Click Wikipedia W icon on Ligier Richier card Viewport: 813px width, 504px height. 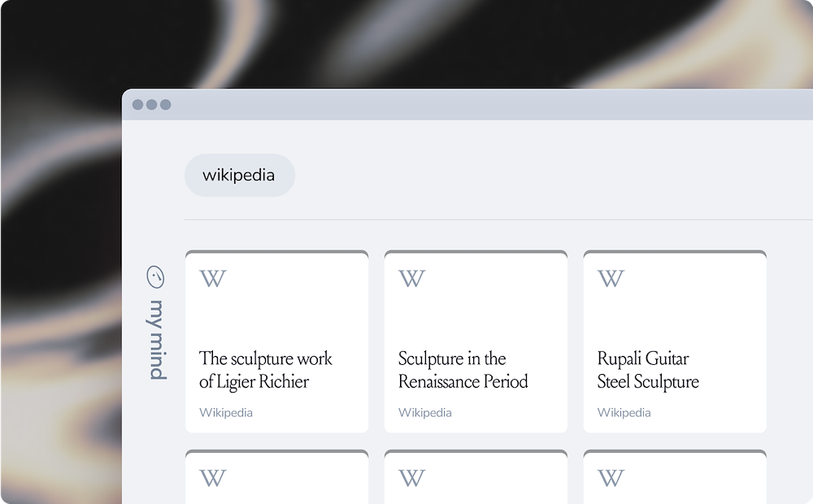point(212,279)
